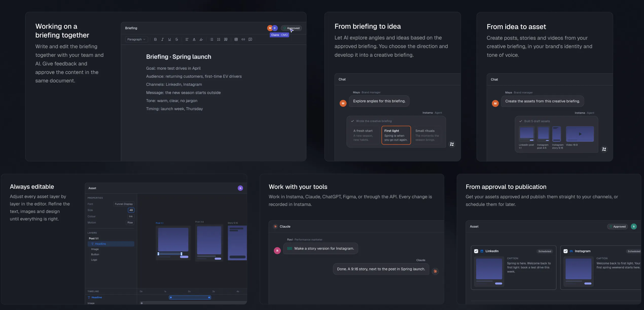This screenshot has height=310, width=644.
Task: Select the Logo layer in Layers
Action: (x=94, y=260)
